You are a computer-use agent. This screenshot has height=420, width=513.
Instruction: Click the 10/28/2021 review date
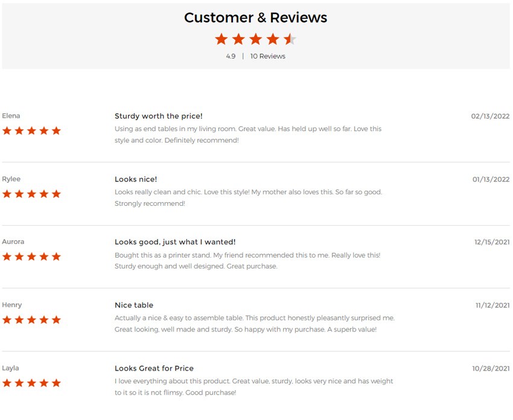[x=491, y=369]
